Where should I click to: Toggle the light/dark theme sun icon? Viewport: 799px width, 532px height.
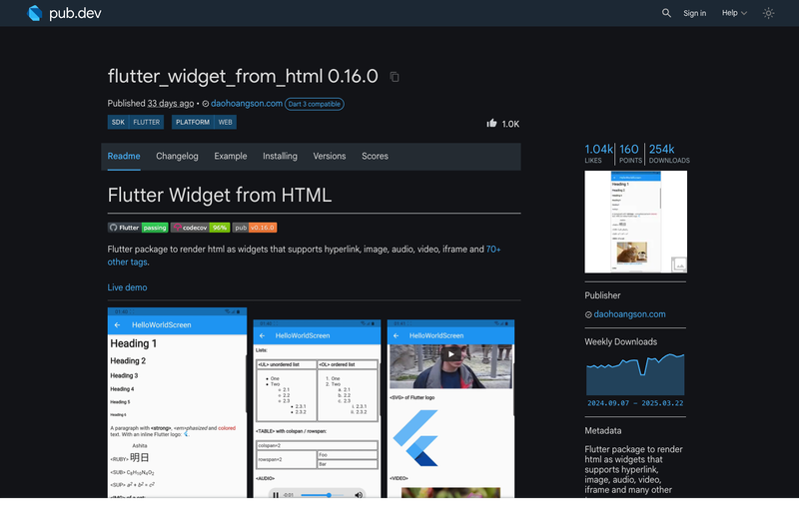tap(768, 13)
